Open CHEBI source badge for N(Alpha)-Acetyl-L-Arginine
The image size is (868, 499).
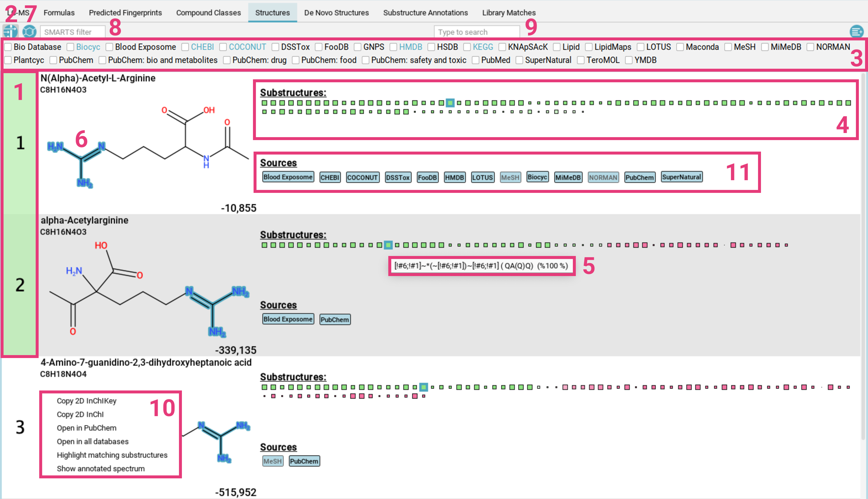click(x=330, y=177)
